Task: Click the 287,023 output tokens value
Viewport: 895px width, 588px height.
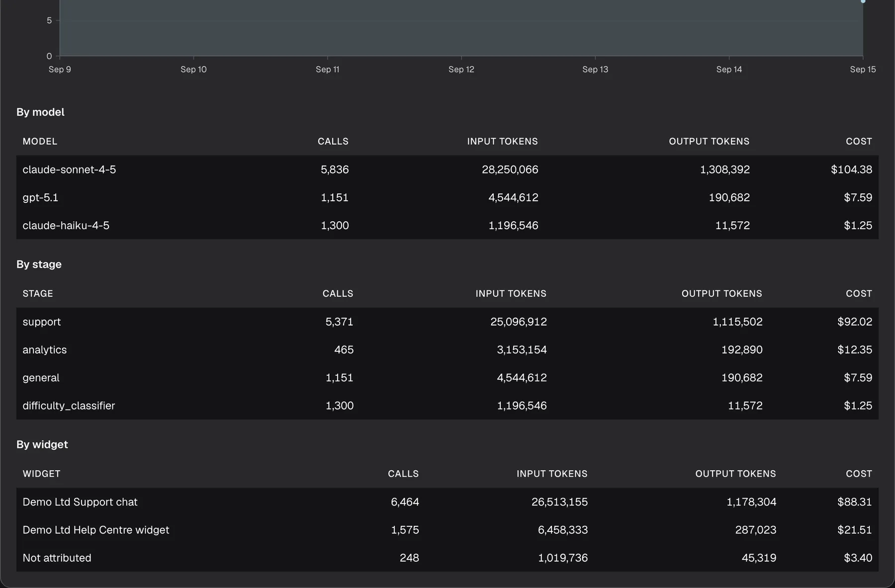Action: tap(756, 530)
